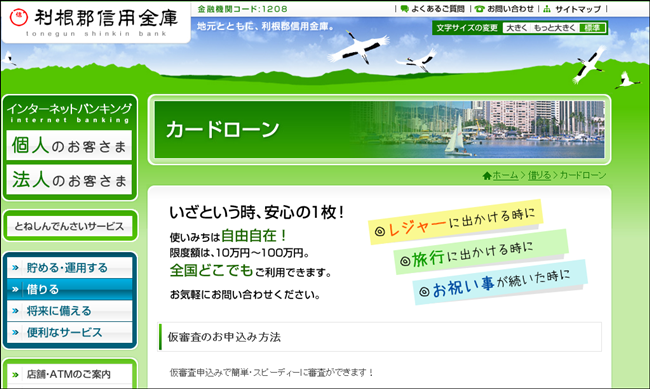650x389 pixels.
Task: Open 個人のお客さま internet banking
Action: [69, 146]
